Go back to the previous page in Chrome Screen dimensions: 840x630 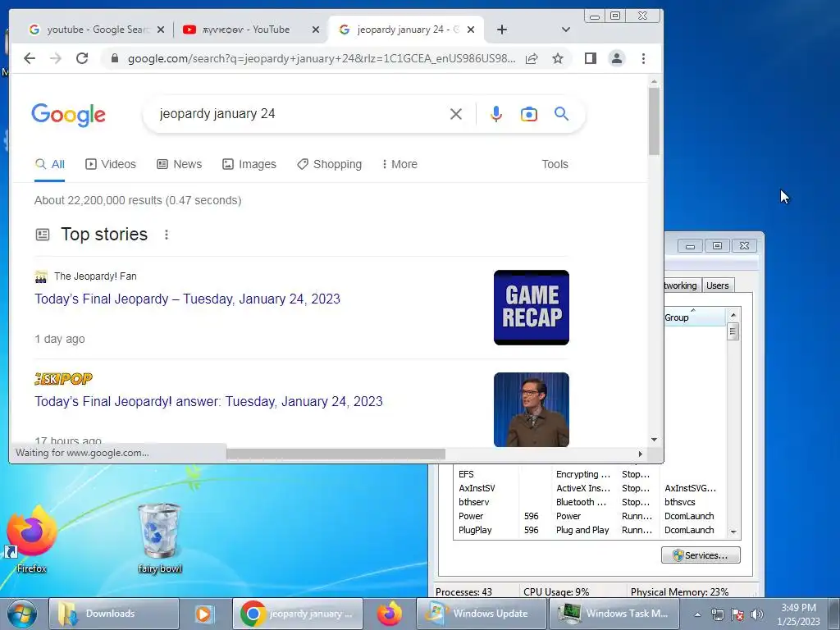pyautogui.click(x=30, y=58)
